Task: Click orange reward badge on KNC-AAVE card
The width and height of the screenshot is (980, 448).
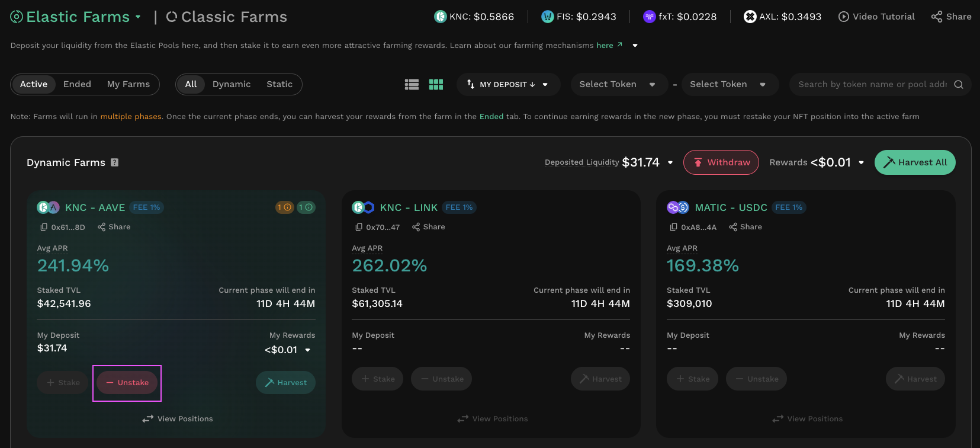Action: (285, 207)
